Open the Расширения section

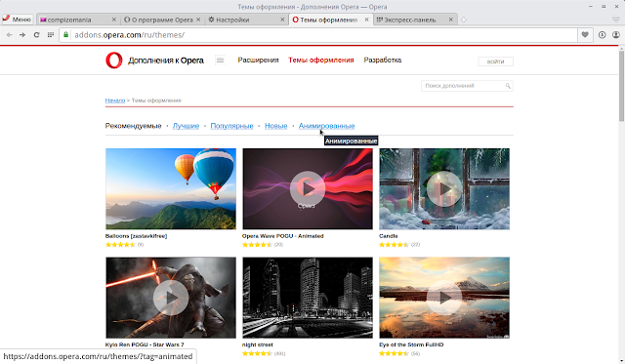(258, 61)
